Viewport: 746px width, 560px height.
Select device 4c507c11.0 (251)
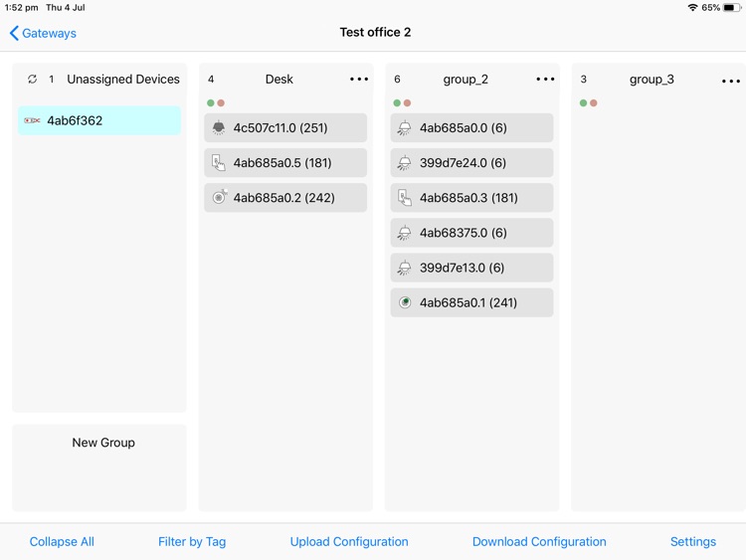pyautogui.click(x=285, y=127)
